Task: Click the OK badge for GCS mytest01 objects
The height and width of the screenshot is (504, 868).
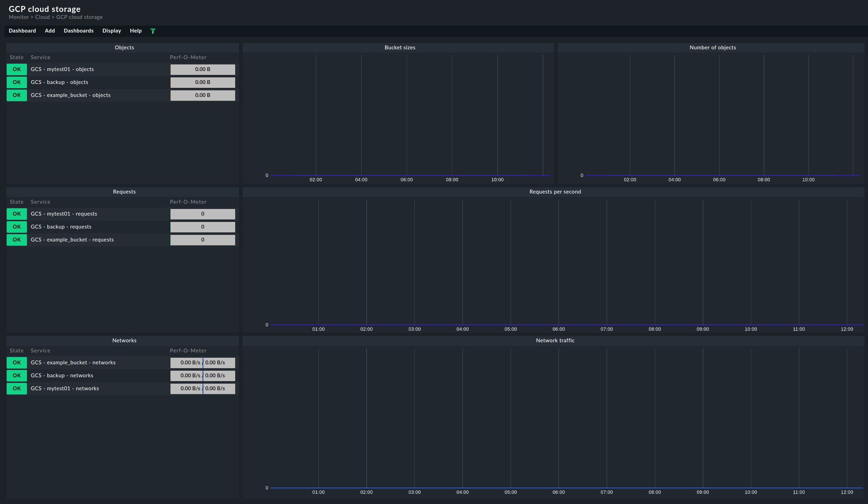Action: point(16,69)
